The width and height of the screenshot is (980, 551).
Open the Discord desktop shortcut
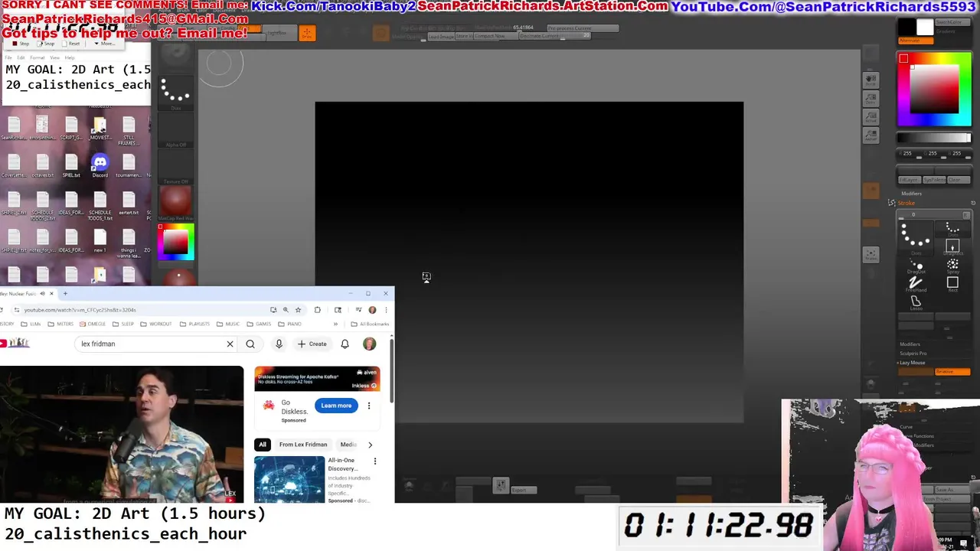point(100,165)
